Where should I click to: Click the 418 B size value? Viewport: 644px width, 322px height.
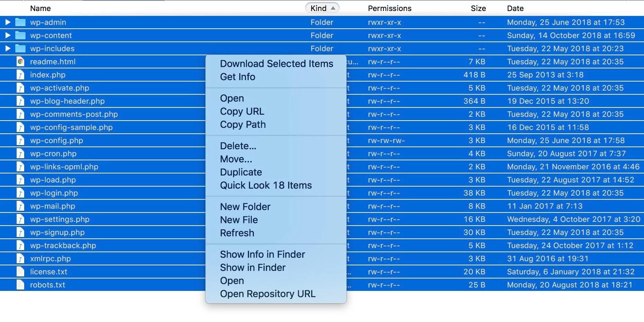474,75
